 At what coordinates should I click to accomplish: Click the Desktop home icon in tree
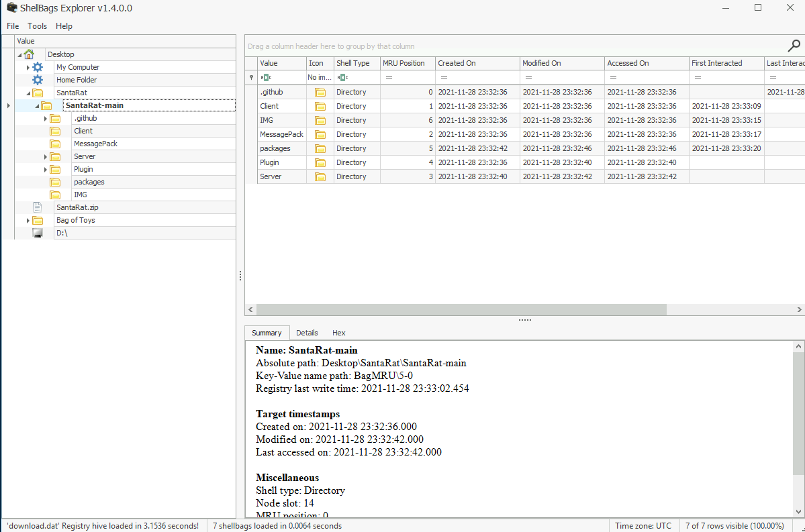click(29, 54)
